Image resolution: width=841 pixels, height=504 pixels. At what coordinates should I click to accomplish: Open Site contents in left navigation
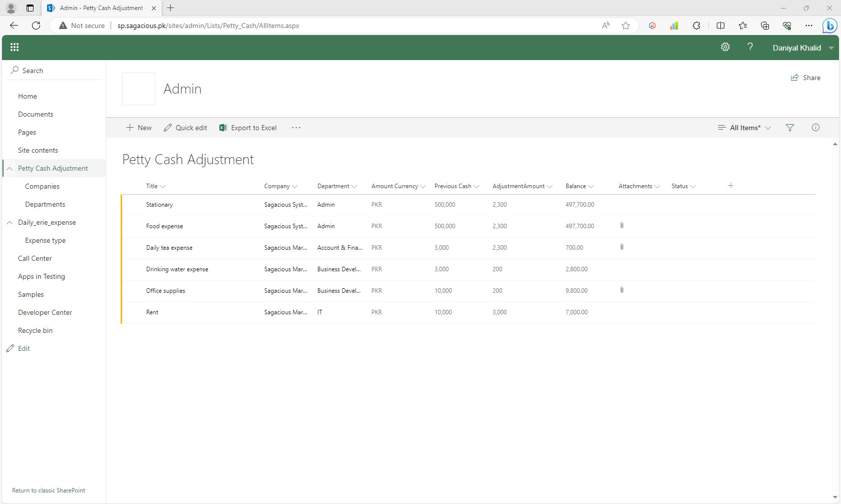point(38,150)
